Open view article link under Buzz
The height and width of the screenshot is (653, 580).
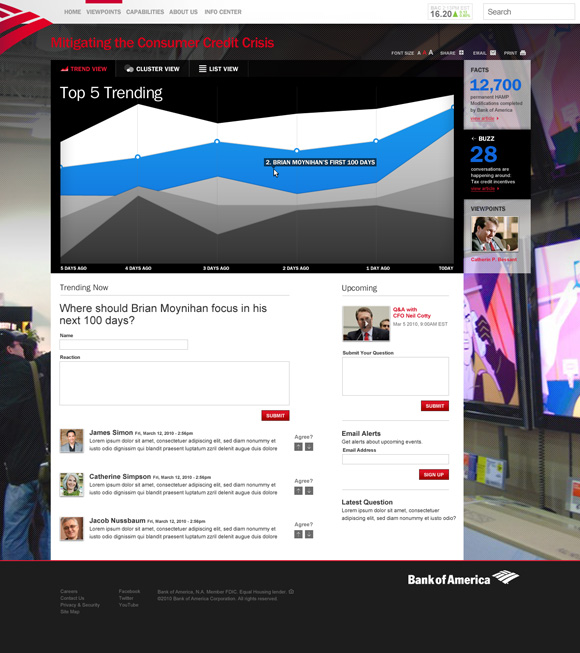[x=484, y=189]
